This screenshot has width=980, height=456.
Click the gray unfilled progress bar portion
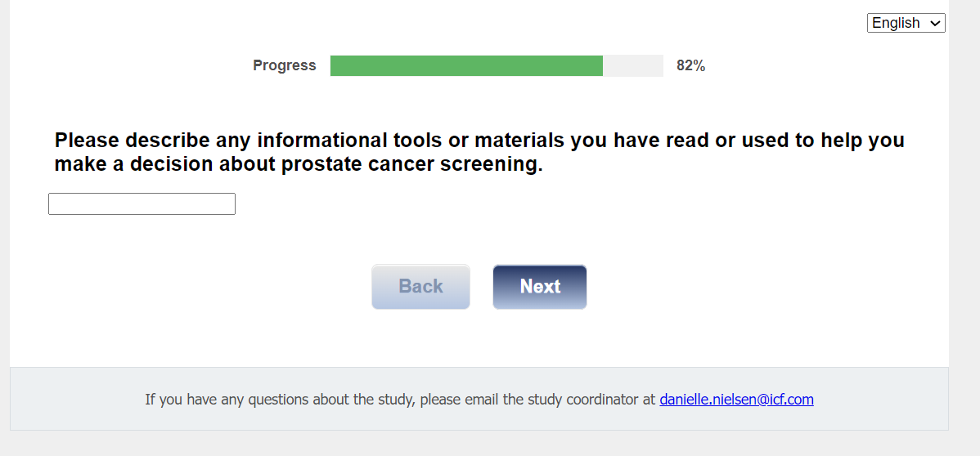point(632,65)
